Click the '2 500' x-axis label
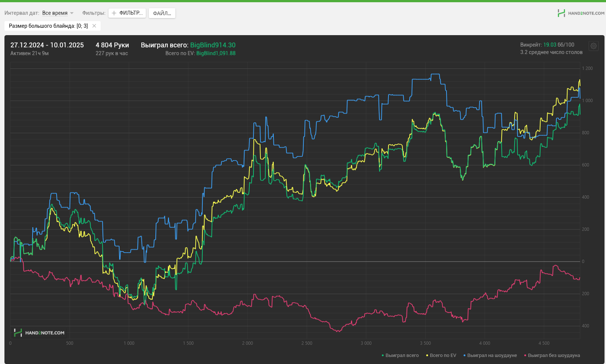 [x=307, y=343]
